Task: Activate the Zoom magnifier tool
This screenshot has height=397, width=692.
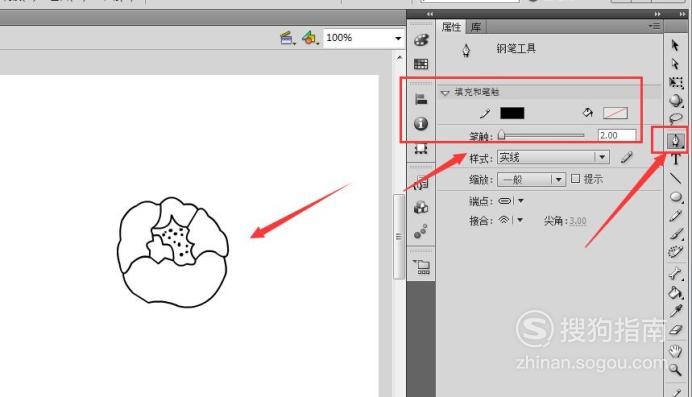Action: pyautogui.click(x=676, y=369)
